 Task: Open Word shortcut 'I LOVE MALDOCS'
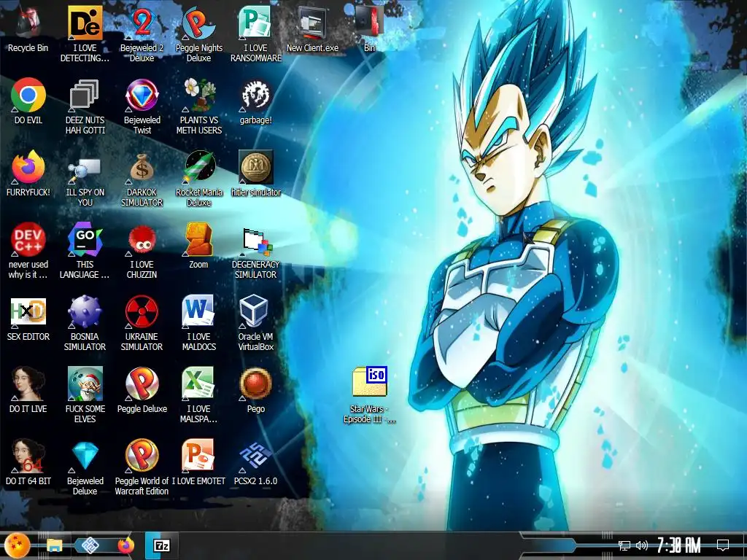pyautogui.click(x=198, y=323)
